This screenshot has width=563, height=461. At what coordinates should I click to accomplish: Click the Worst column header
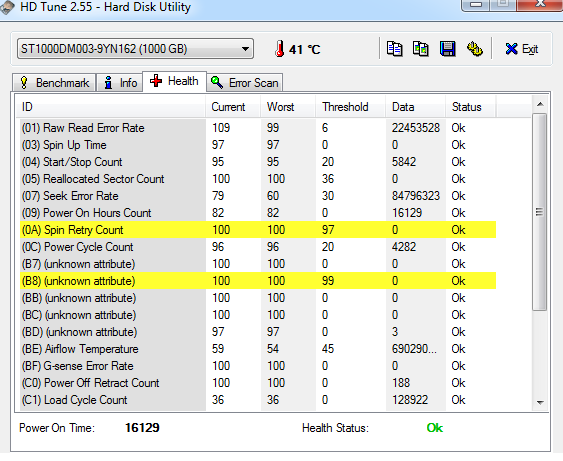click(288, 107)
